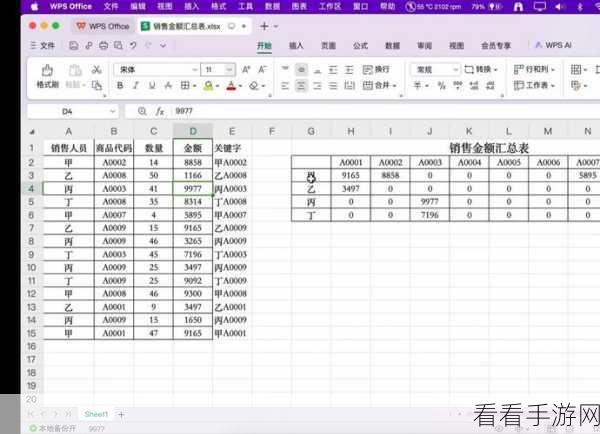Toggle top vertical alignment
The height and width of the screenshot is (434, 600).
285,70
